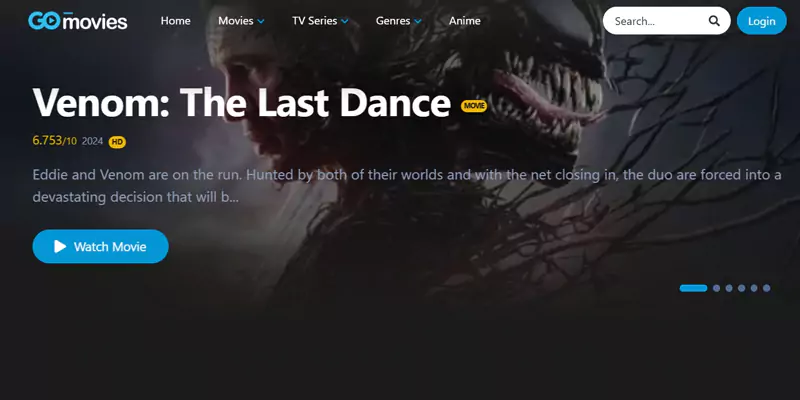Click the 2024 release year

coord(92,141)
